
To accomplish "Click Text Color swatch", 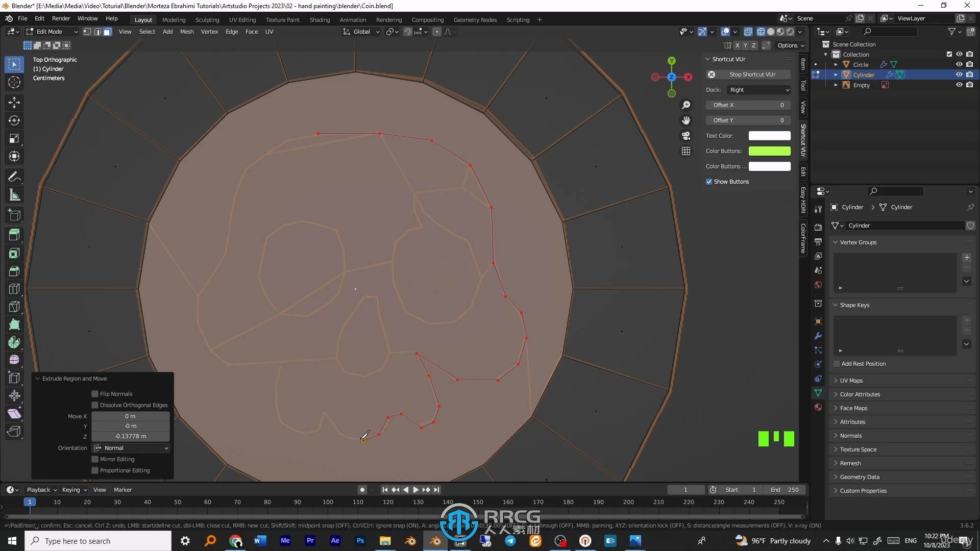I will click(769, 135).
